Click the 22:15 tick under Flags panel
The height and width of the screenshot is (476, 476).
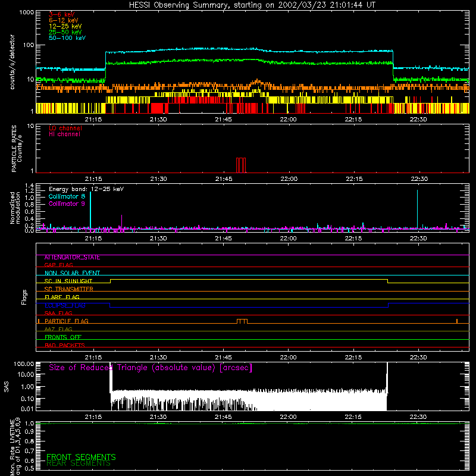(353, 358)
